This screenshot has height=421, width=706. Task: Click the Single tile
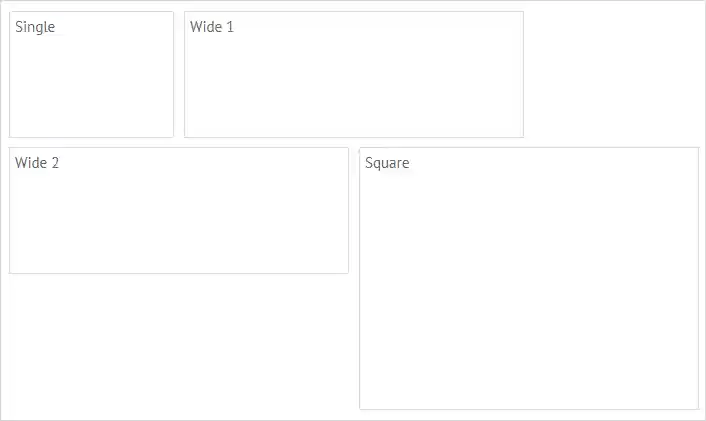(91, 75)
